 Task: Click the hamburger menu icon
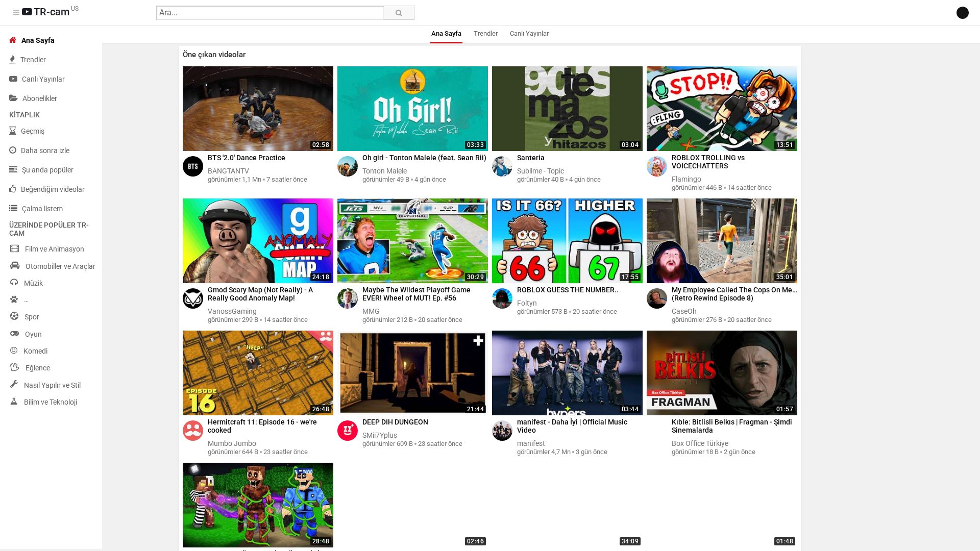tap(16, 12)
